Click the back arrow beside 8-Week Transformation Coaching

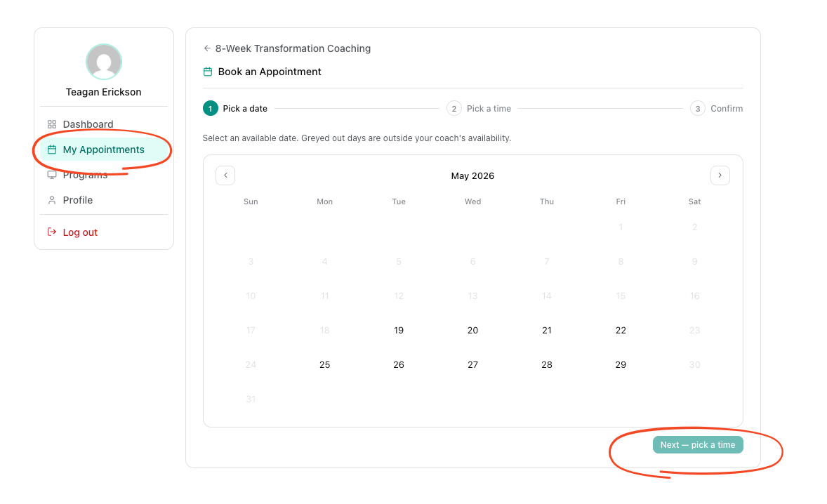(207, 48)
